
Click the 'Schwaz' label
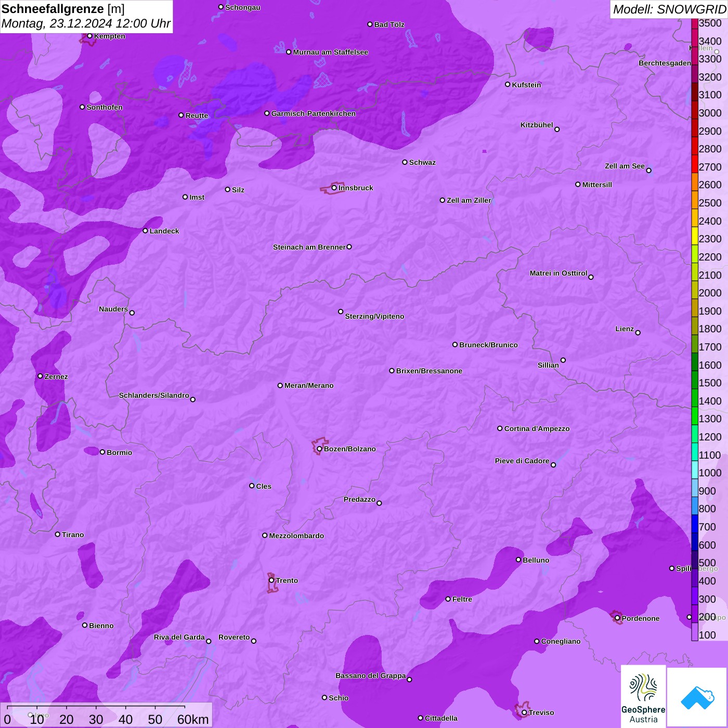pyautogui.click(x=422, y=162)
